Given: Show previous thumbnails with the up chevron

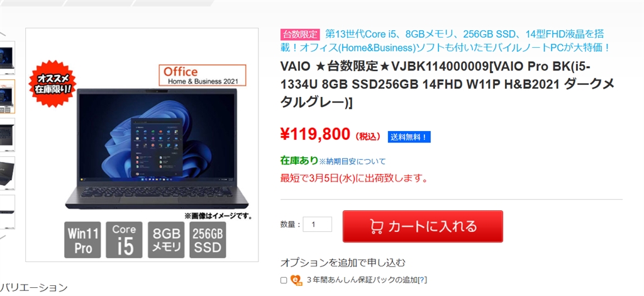Looking at the screenshot, I should pyautogui.click(x=3, y=33).
